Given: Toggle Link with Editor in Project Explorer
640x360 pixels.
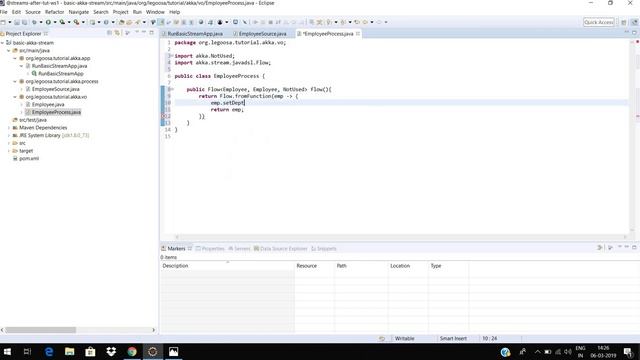Looking at the screenshot, I should tap(117, 33).
